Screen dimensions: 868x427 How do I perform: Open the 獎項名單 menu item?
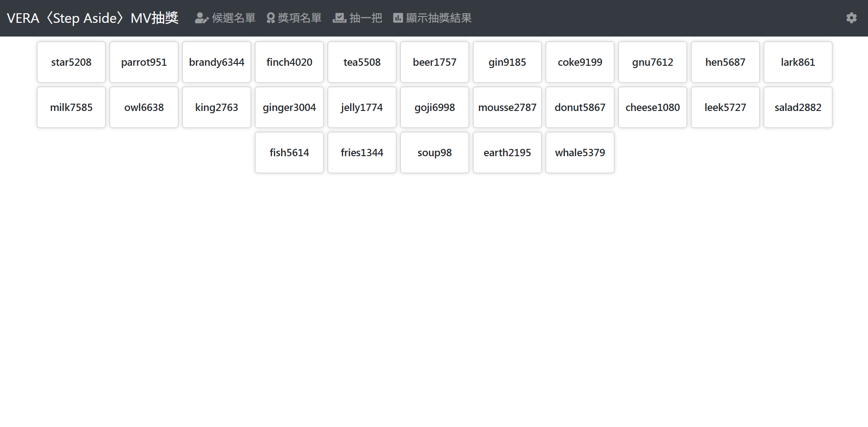(x=294, y=18)
